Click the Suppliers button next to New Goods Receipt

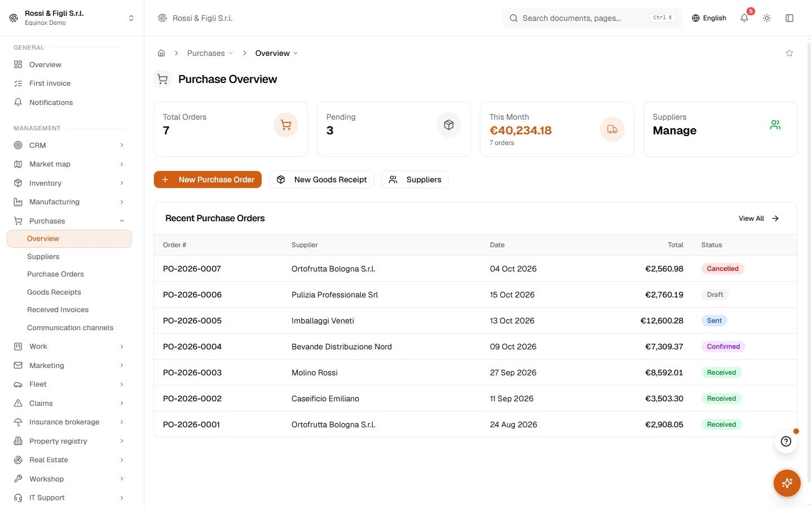pyautogui.click(x=415, y=179)
